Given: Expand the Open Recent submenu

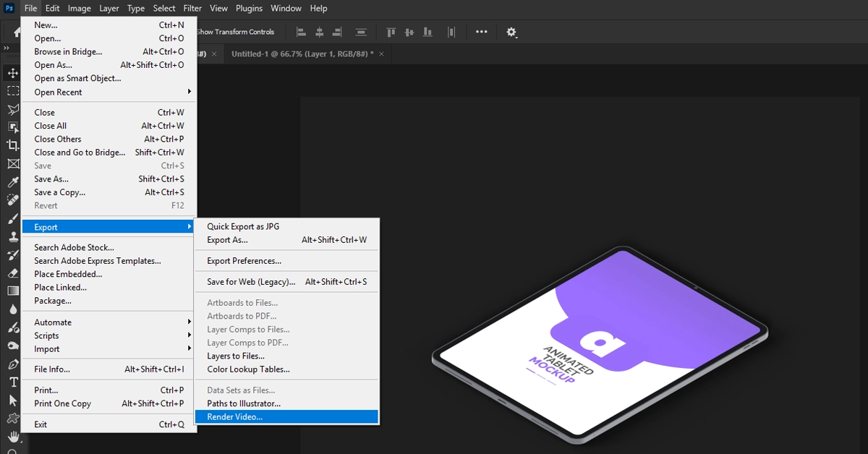Looking at the screenshot, I should click(x=109, y=92).
